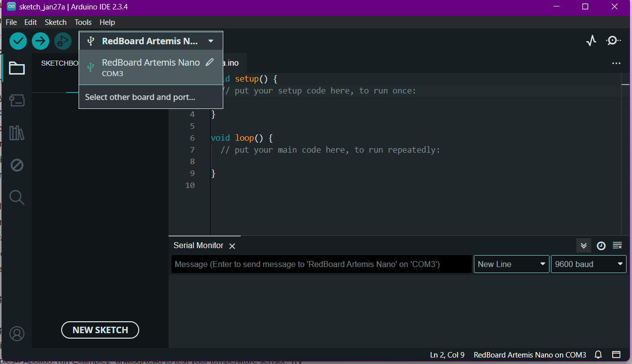Open the 9600 baud rate dropdown

coord(589,264)
